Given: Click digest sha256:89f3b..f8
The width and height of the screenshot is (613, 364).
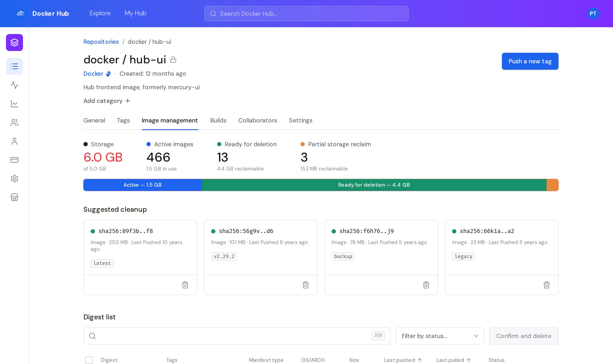Looking at the screenshot, I should (x=125, y=231).
